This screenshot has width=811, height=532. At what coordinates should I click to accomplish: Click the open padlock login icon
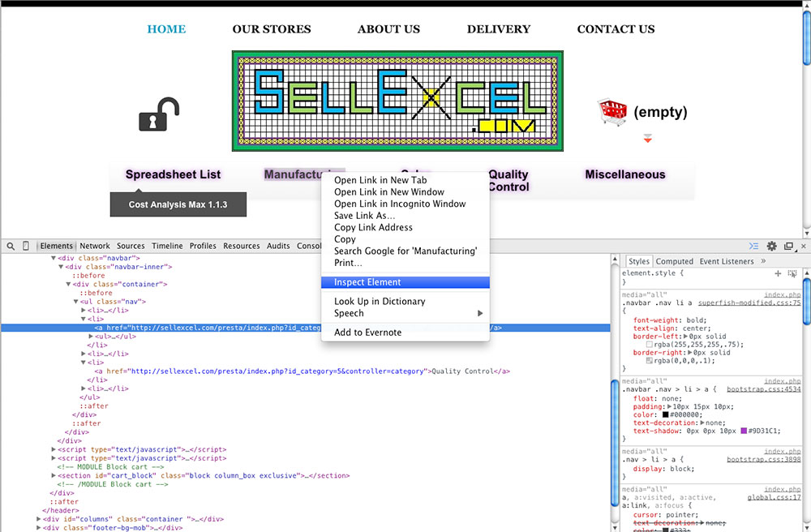pos(159,114)
